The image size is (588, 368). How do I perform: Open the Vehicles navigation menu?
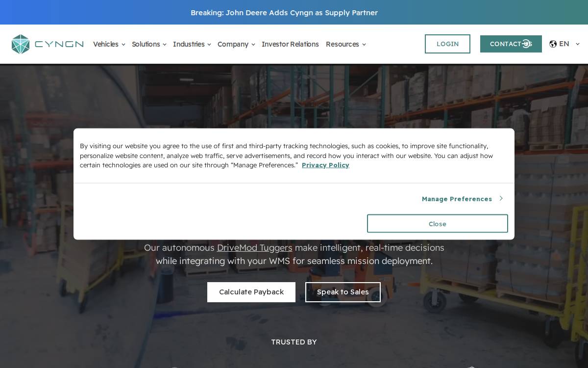[x=106, y=44]
